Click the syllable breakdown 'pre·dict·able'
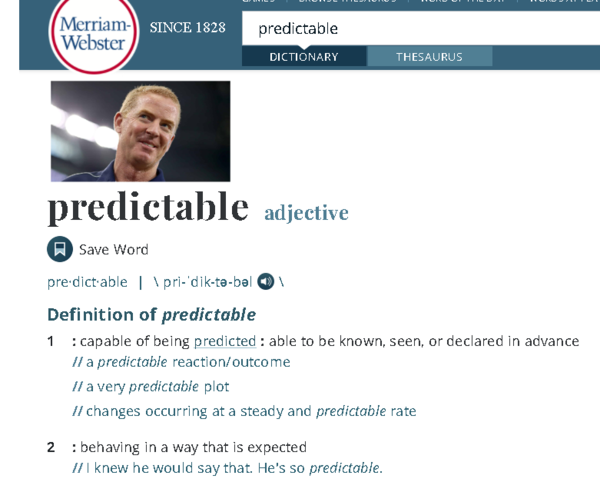600x492 pixels. click(x=87, y=282)
